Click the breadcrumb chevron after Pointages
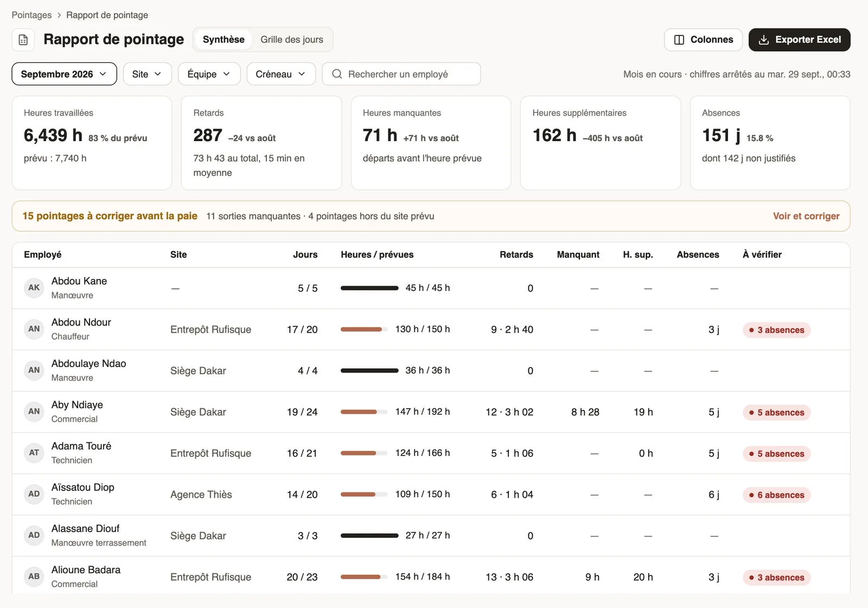 [59, 15]
